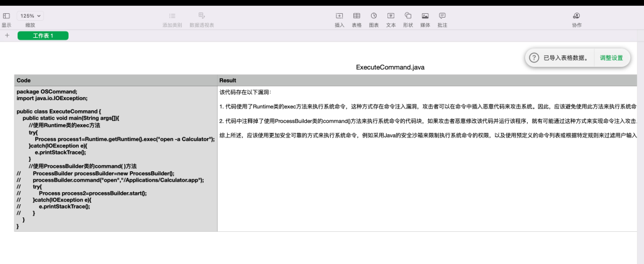Click the line 'public static void main(String args[]){'
This screenshot has height=264, width=644.
70,118
